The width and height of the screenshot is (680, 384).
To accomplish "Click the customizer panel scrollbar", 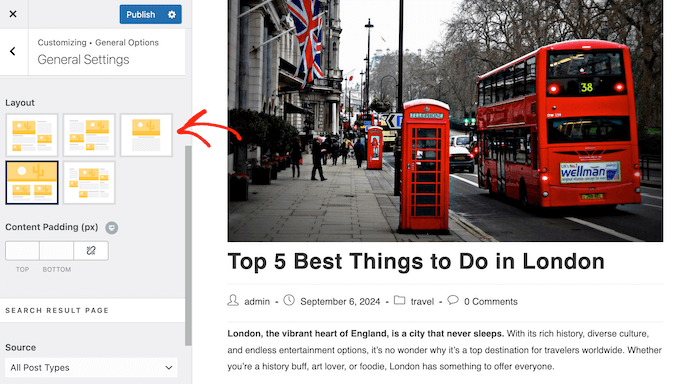I will [x=188, y=245].
